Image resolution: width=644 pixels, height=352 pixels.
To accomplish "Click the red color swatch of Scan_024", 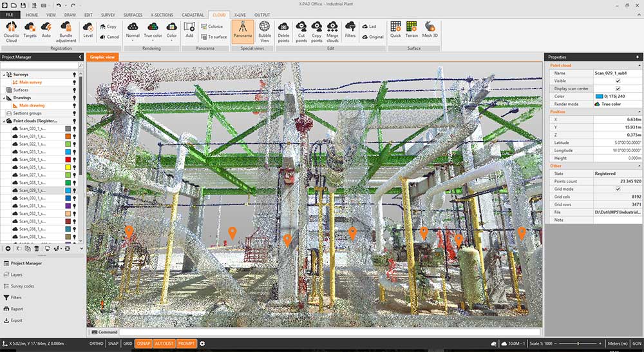I will [x=68, y=159].
